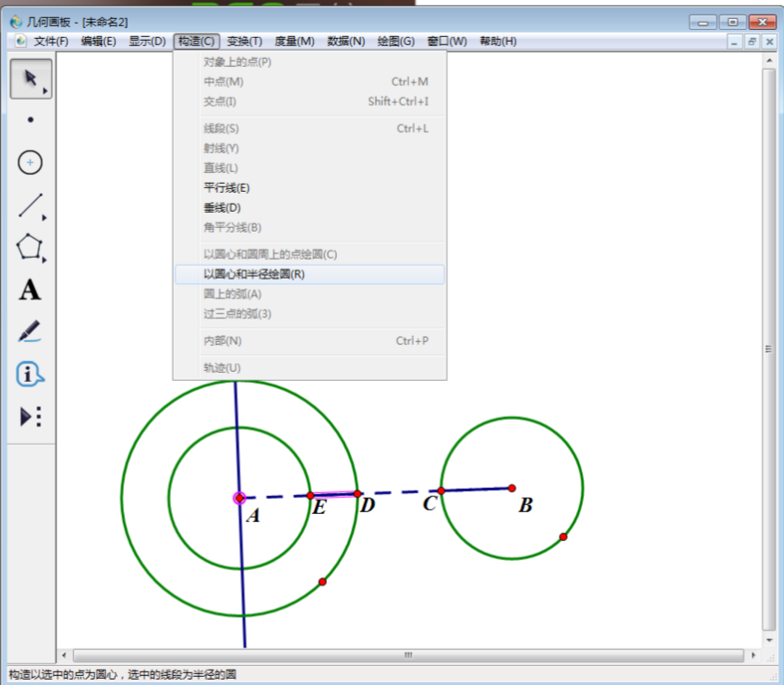784x685 pixels.
Task: Open the 窗口(W) menu
Action: (447, 41)
